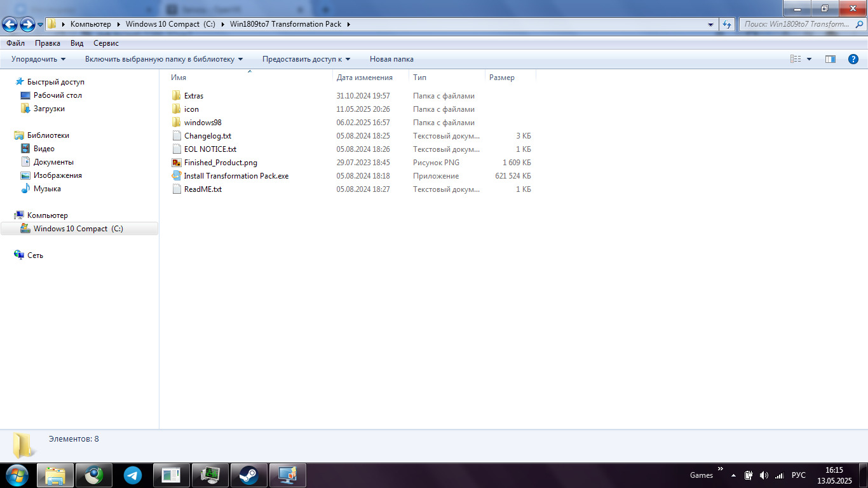Open the Games toolbar in taskbar

702,475
